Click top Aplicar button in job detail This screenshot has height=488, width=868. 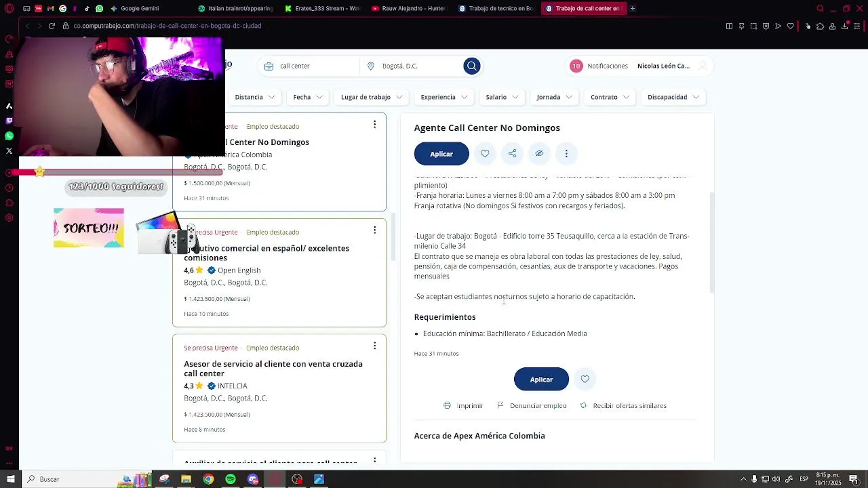pos(441,154)
